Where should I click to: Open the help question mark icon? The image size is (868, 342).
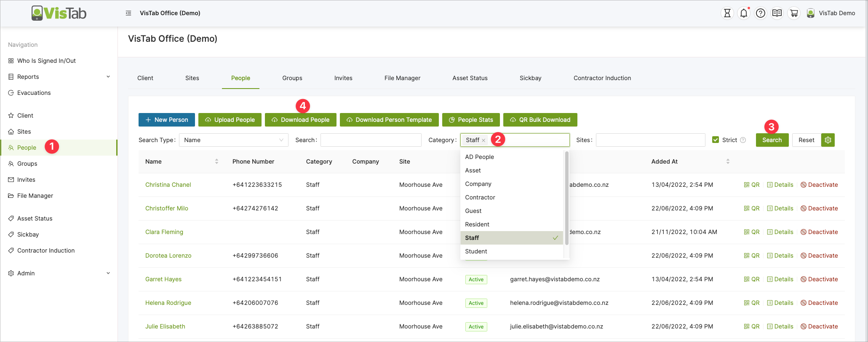pyautogui.click(x=760, y=13)
